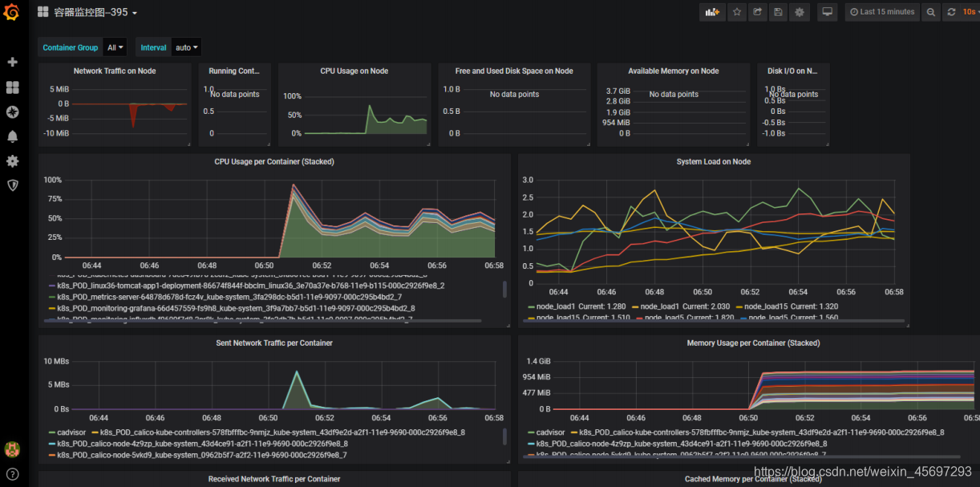Open the Explore compass icon
Viewport: 980px width, 487px height.
[x=12, y=112]
